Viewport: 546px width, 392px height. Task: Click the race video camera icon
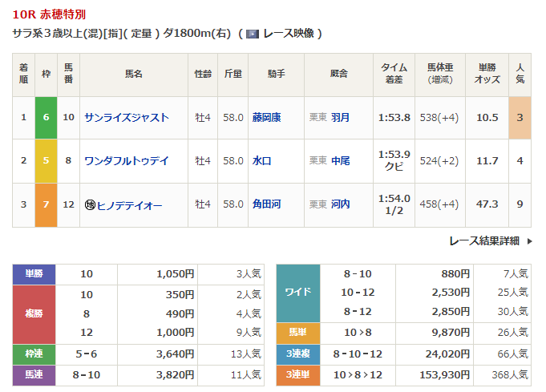coord(253,34)
